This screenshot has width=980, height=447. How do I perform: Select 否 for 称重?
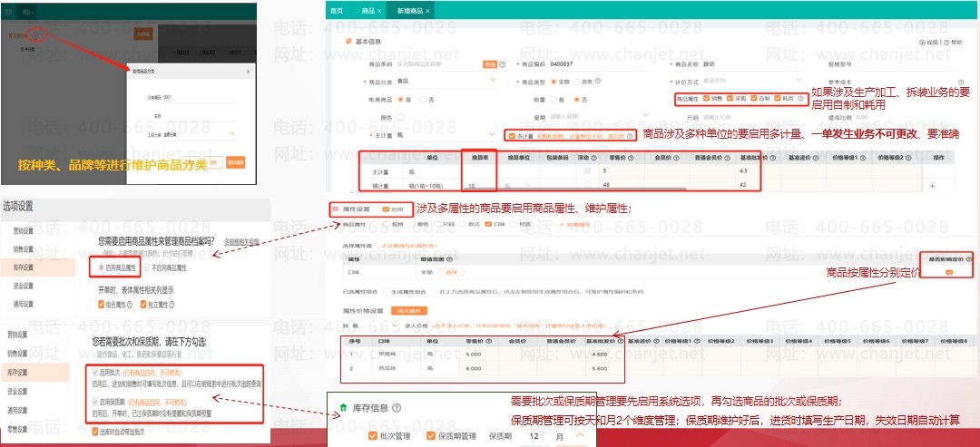(x=576, y=99)
